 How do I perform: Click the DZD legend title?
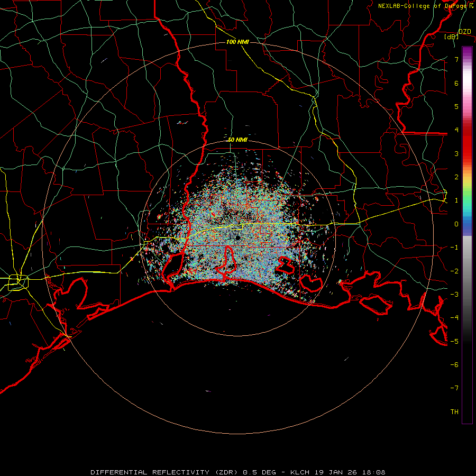coord(465,32)
